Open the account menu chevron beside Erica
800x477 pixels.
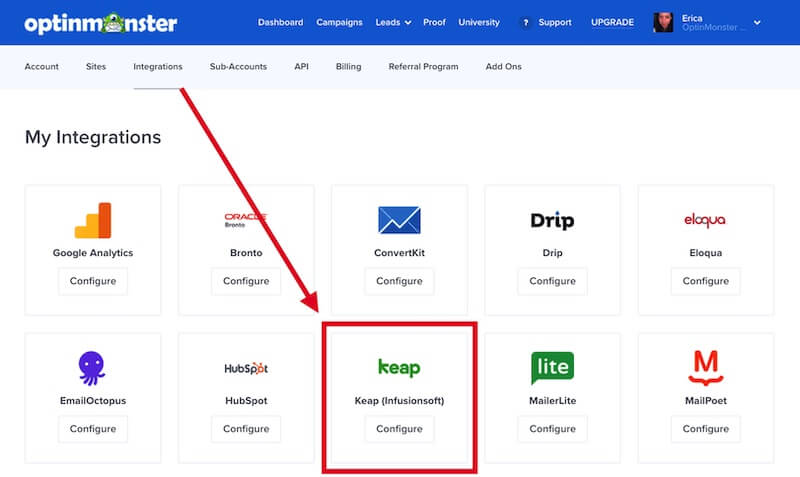point(757,22)
